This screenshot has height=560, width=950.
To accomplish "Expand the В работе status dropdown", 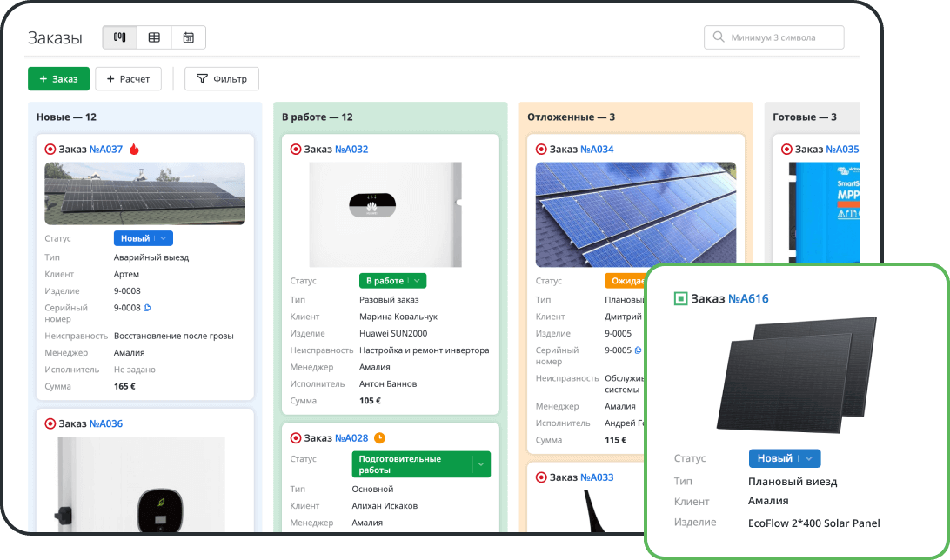I will pyautogui.click(x=417, y=281).
